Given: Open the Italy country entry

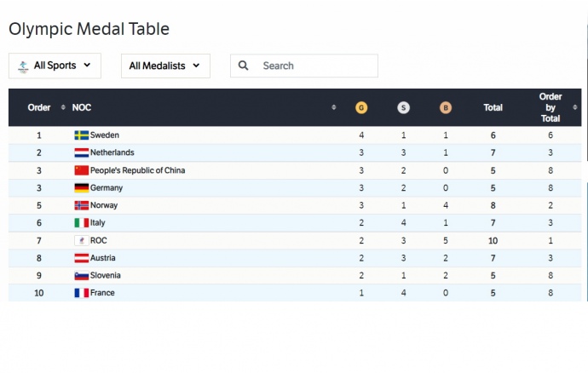Looking at the screenshot, I should pos(98,223).
